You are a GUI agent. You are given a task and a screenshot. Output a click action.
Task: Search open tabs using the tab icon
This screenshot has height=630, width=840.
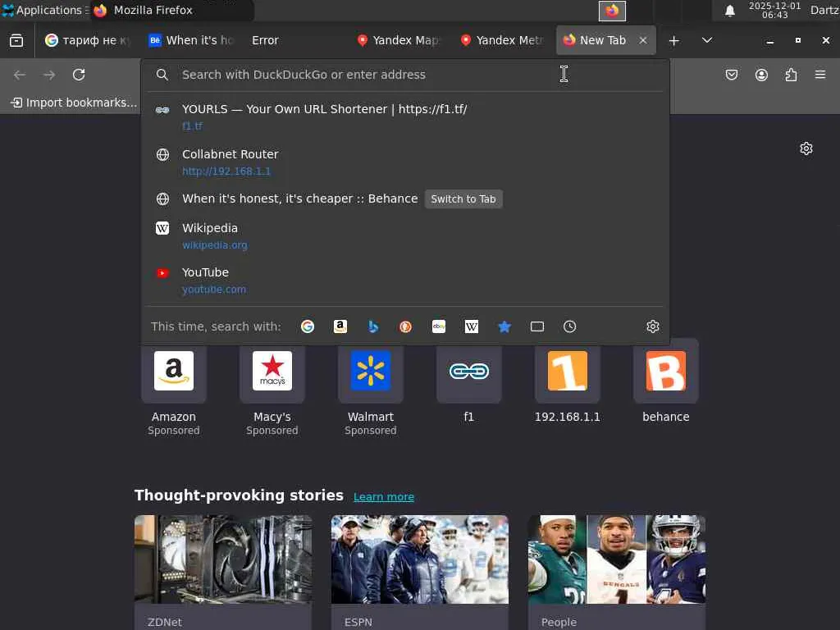(x=536, y=326)
